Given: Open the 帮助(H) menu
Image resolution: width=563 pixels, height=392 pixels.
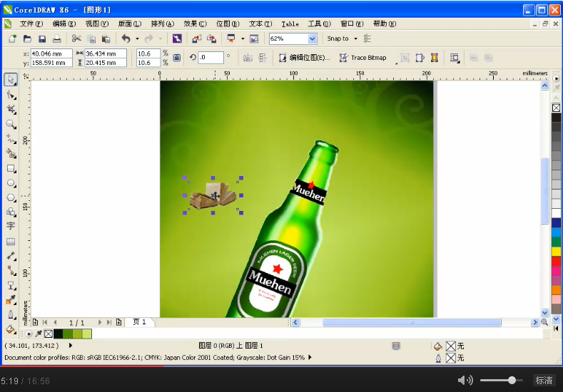Looking at the screenshot, I should coord(385,24).
